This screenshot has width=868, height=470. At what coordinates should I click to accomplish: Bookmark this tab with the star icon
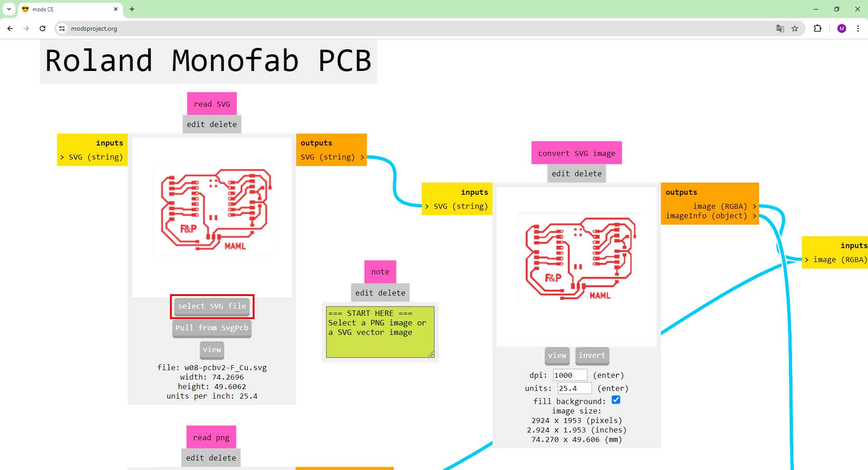click(795, 28)
